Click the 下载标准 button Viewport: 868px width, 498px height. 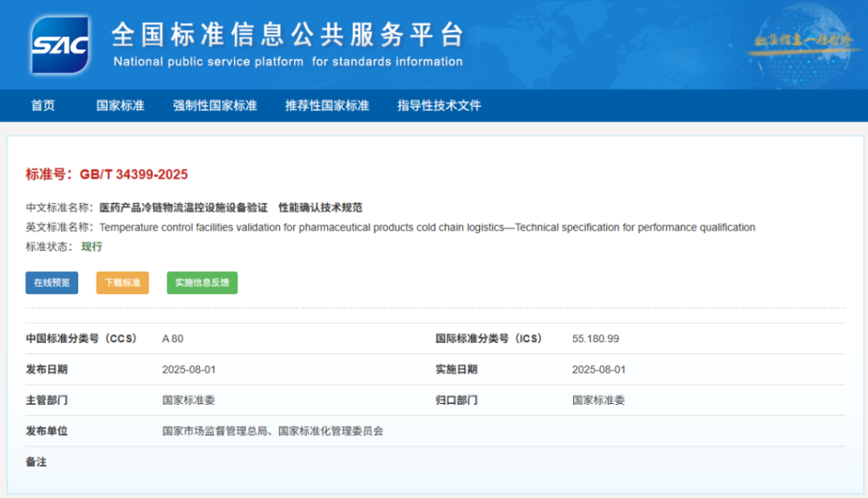122,283
